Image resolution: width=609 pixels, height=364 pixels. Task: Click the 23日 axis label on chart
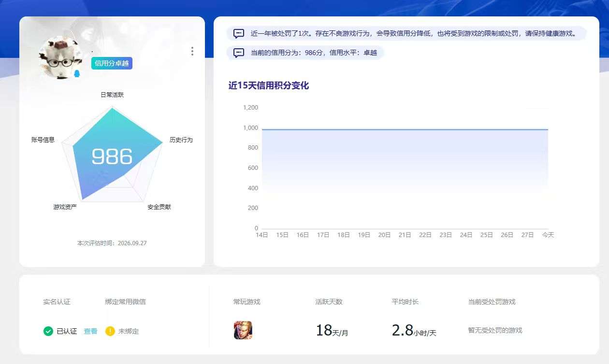point(446,235)
